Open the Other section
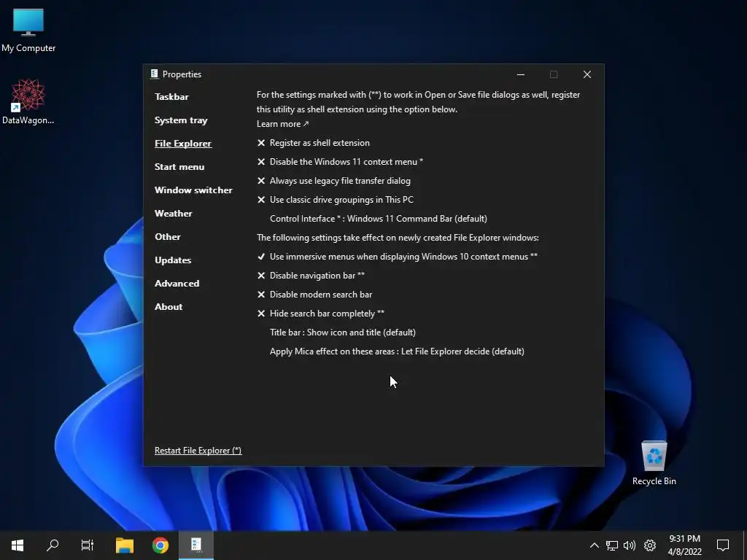 click(x=168, y=237)
